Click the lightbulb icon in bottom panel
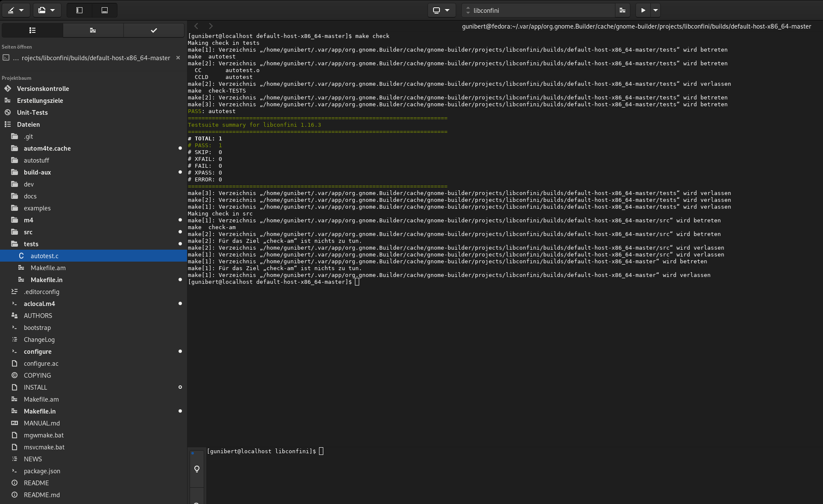This screenshot has width=823, height=504. tap(197, 469)
